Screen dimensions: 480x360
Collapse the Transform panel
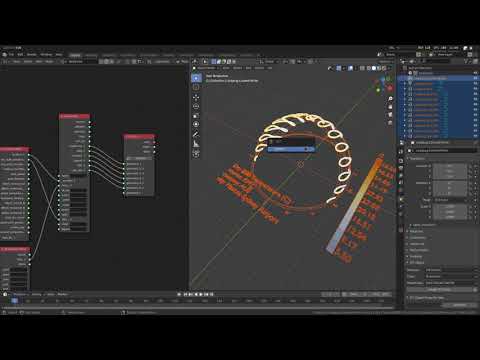[417, 159]
